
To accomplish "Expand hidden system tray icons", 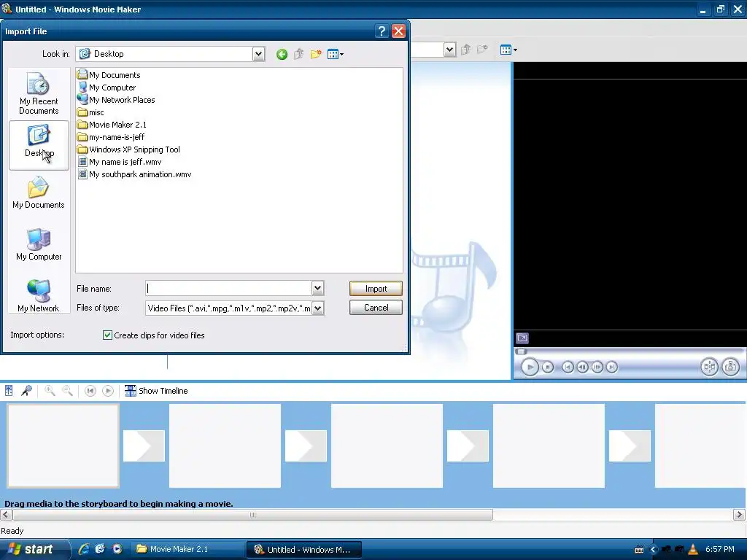I will pyautogui.click(x=653, y=550).
